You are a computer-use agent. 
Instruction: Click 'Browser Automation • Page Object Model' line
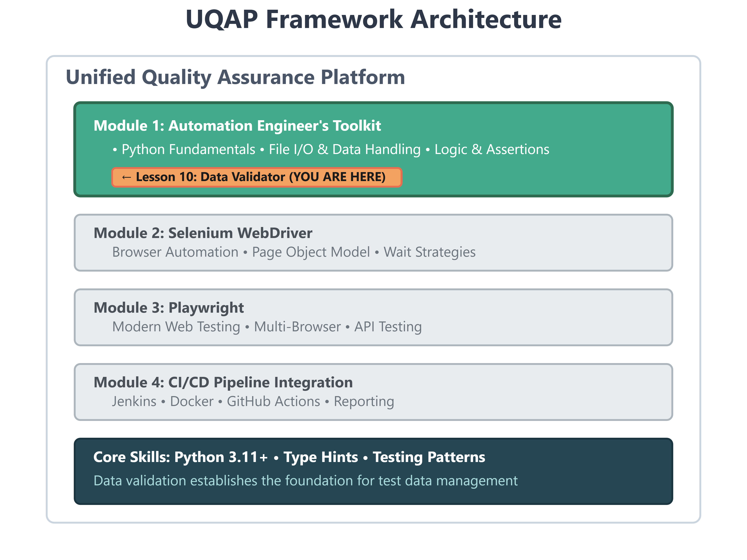(294, 252)
